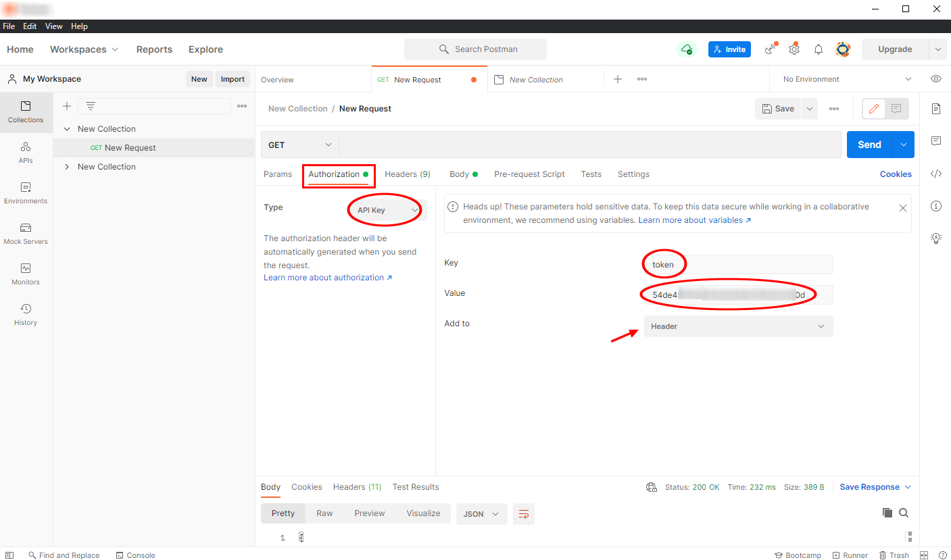Open the settings gear icon

coord(794,49)
